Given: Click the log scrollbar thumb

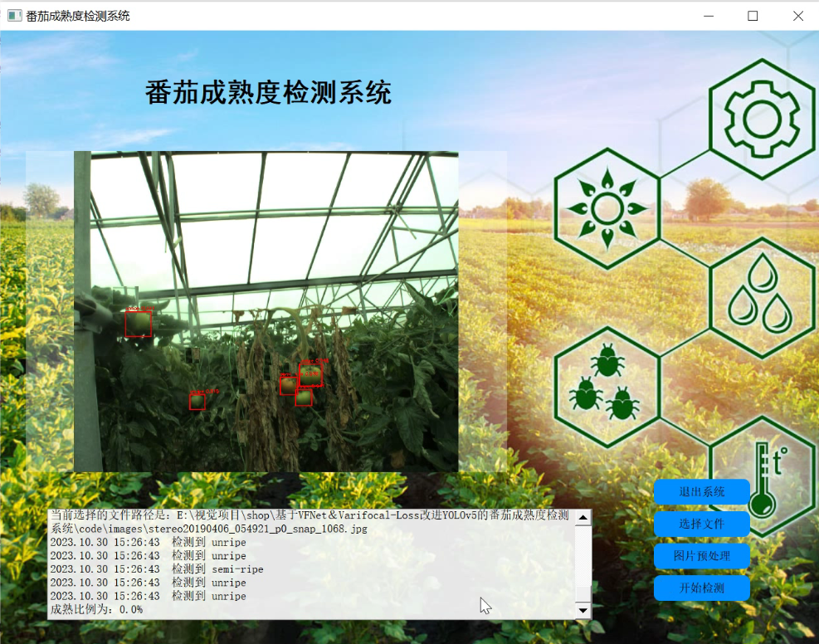Looking at the screenshot, I should click(x=583, y=594).
